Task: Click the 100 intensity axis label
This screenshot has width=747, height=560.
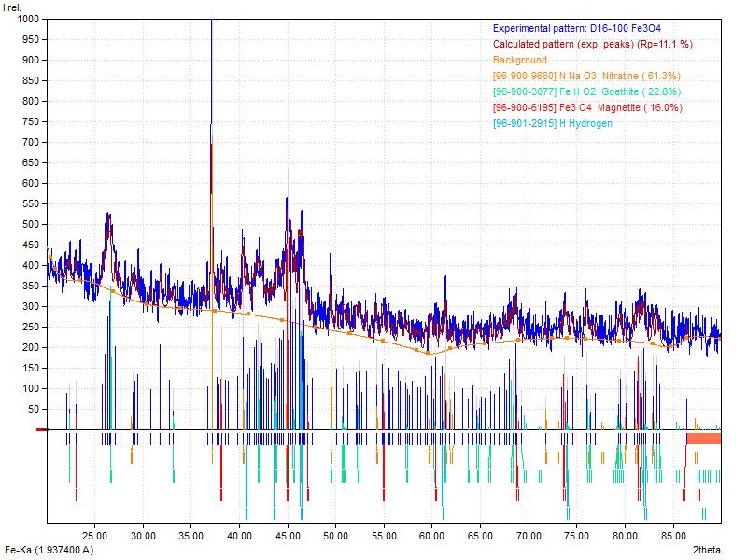Action: 31,388
